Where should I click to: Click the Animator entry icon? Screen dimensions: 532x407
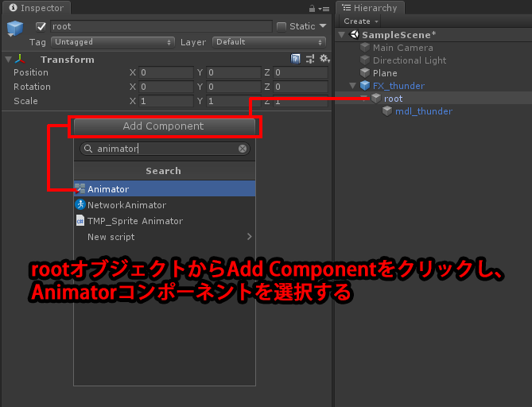click(80, 189)
